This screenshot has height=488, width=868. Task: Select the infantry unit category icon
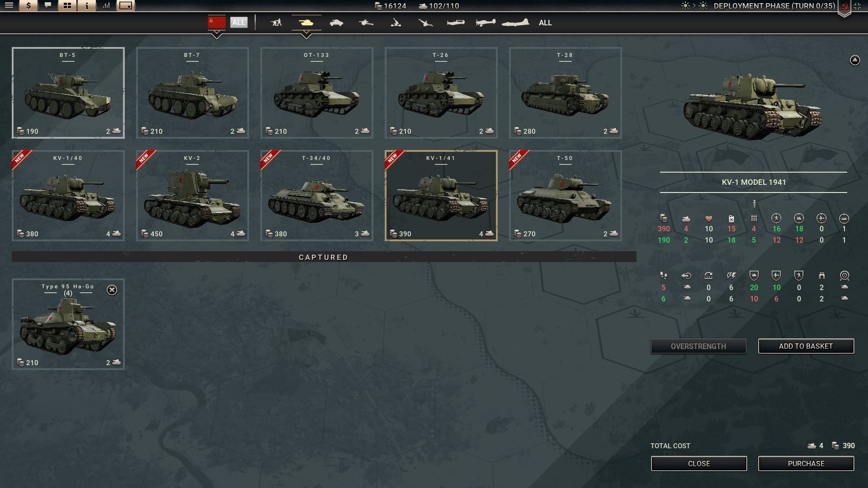(276, 23)
